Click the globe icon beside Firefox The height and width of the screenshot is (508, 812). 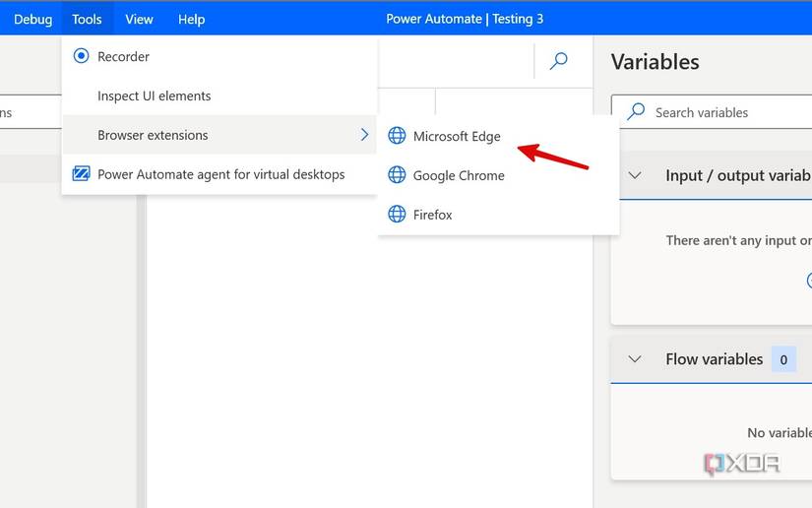coord(398,214)
